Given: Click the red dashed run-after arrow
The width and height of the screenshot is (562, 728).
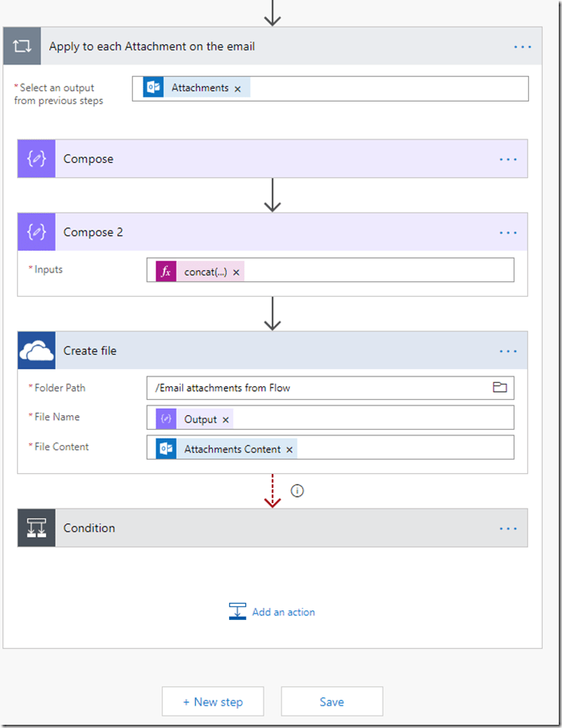Looking at the screenshot, I should [273, 492].
